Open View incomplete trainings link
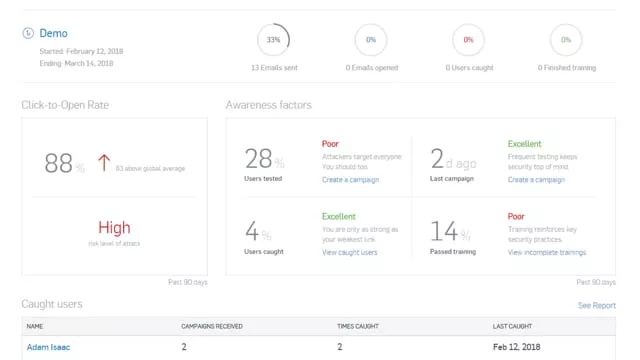Image resolution: width=640 pixels, height=360 pixels. (547, 252)
